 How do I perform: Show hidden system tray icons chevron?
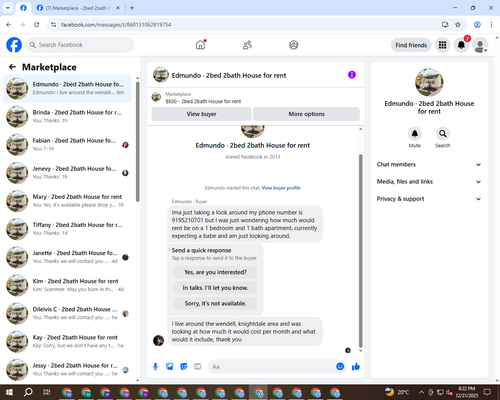[x=421, y=392]
